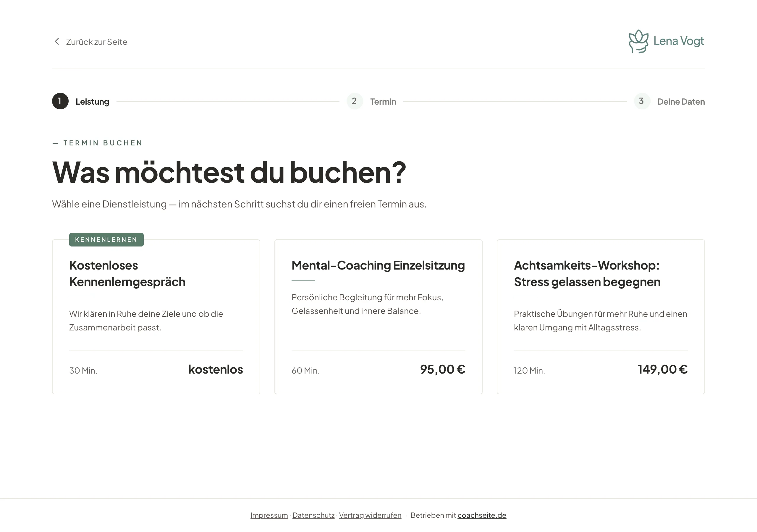Click the Lena Vogt lotus logo icon

[x=638, y=42]
